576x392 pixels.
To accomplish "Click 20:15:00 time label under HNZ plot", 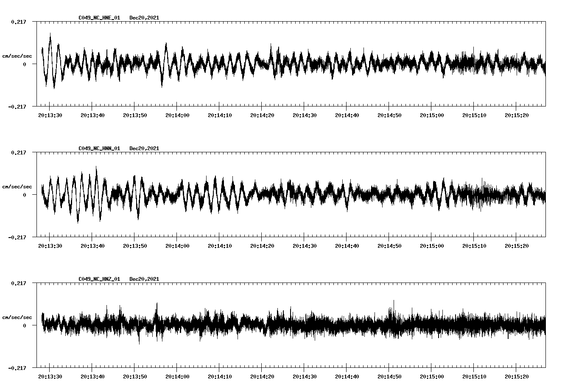I will pos(431,377).
